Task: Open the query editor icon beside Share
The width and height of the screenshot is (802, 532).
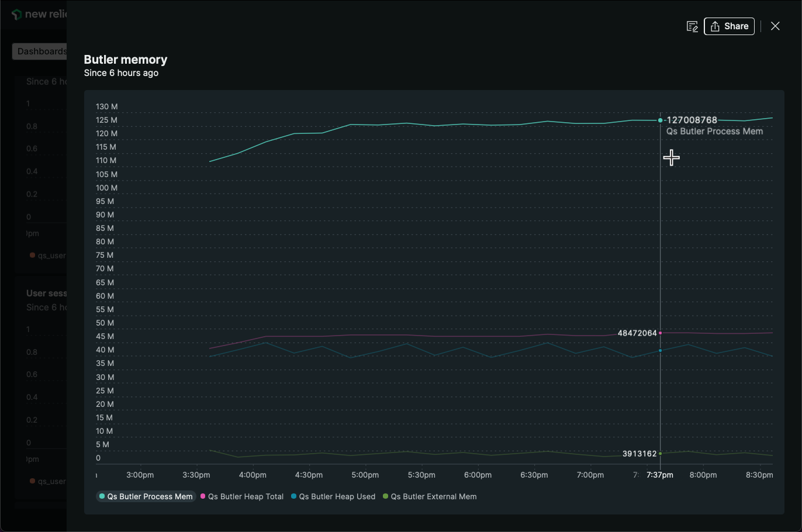Action: pos(692,26)
